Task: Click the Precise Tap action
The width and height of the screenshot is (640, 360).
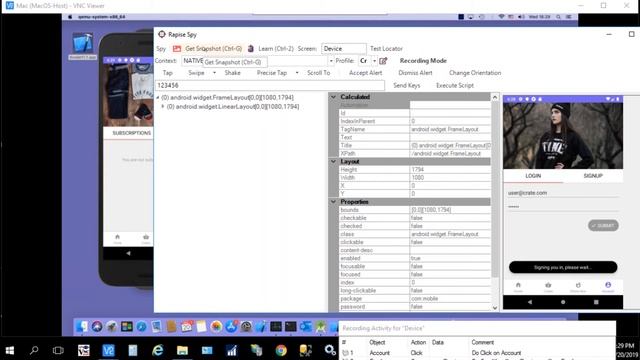Action: 272,73
